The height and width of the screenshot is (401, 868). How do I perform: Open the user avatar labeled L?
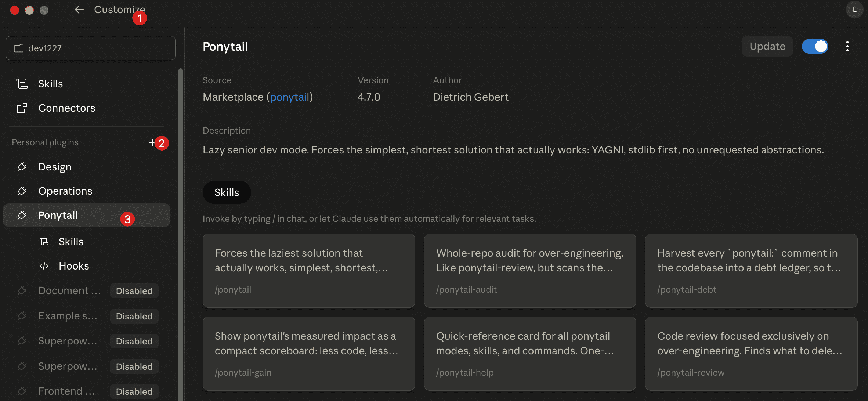[854, 10]
